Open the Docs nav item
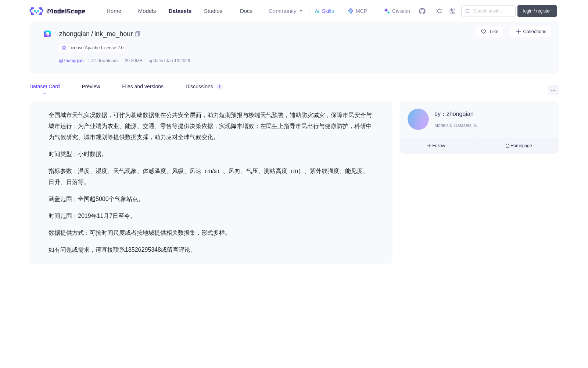This screenshot has height=368, width=588. 246,11
